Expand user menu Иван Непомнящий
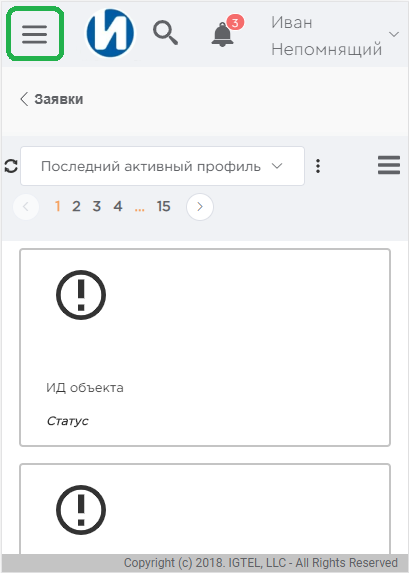The height and width of the screenshot is (573, 409). [334, 36]
